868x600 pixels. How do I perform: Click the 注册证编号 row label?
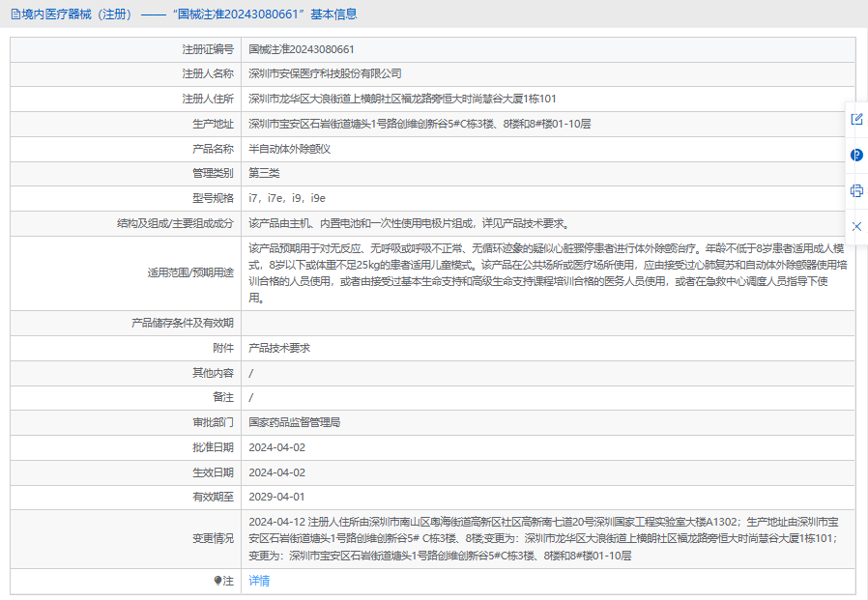click(208, 49)
